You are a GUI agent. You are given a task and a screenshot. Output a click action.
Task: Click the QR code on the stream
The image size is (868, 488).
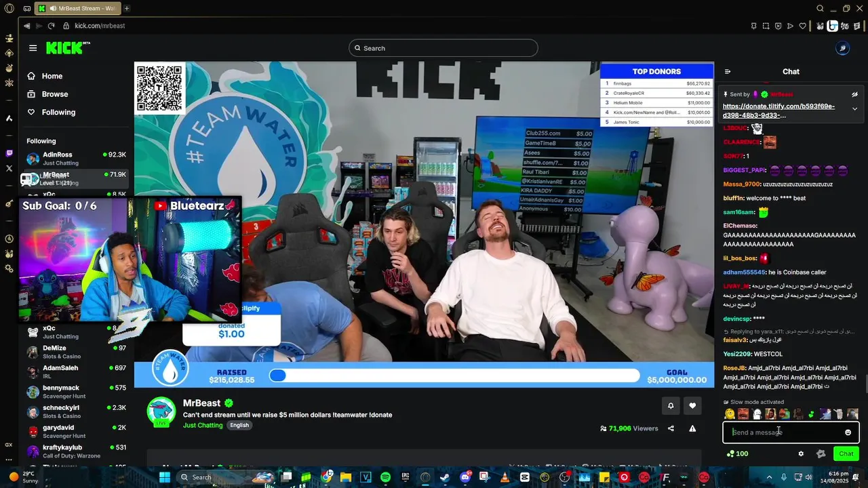pyautogui.click(x=159, y=87)
